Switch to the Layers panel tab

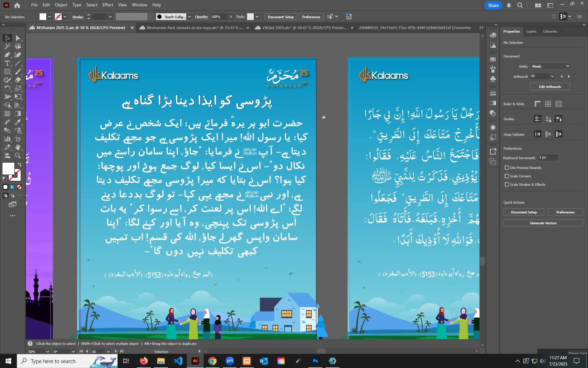point(531,32)
